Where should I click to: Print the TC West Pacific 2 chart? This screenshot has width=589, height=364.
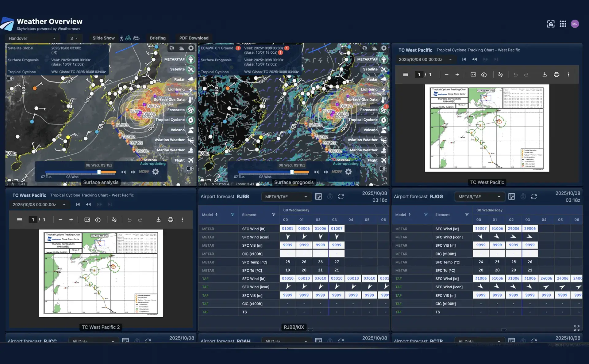(170, 219)
